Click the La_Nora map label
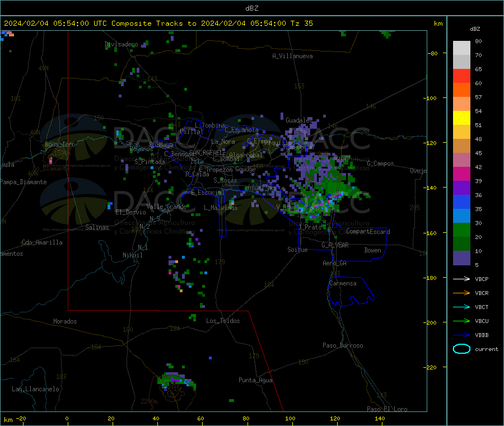This screenshot has width=504, height=426. (x=223, y=142)
